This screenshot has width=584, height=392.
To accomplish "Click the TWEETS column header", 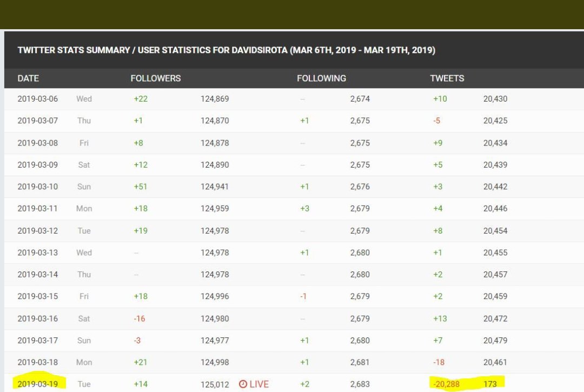I will [x=447, y=78].
